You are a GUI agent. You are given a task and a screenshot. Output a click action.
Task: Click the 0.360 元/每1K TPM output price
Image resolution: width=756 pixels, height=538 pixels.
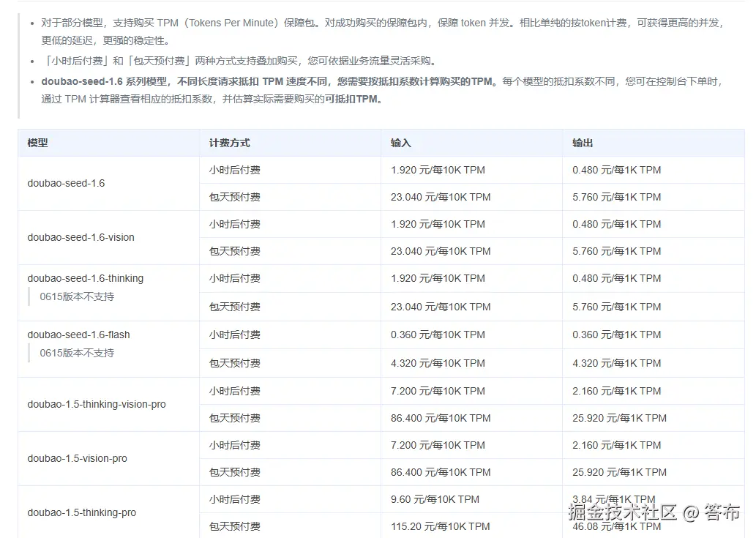(617, 335)
